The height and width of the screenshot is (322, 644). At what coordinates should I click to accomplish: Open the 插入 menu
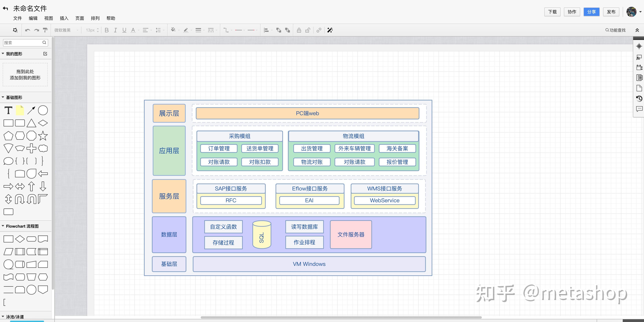tap(64, 18)
